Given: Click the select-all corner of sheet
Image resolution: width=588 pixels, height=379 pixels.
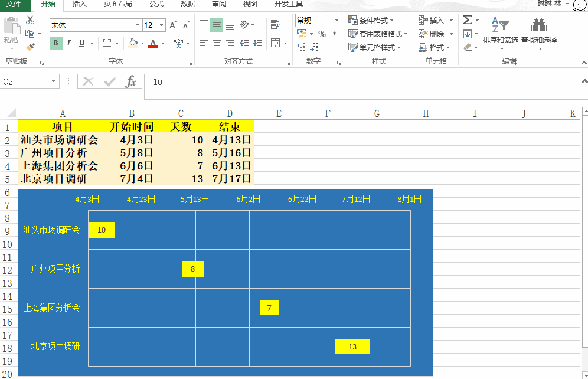Looking at the screenshot, I should coord(11,113).
